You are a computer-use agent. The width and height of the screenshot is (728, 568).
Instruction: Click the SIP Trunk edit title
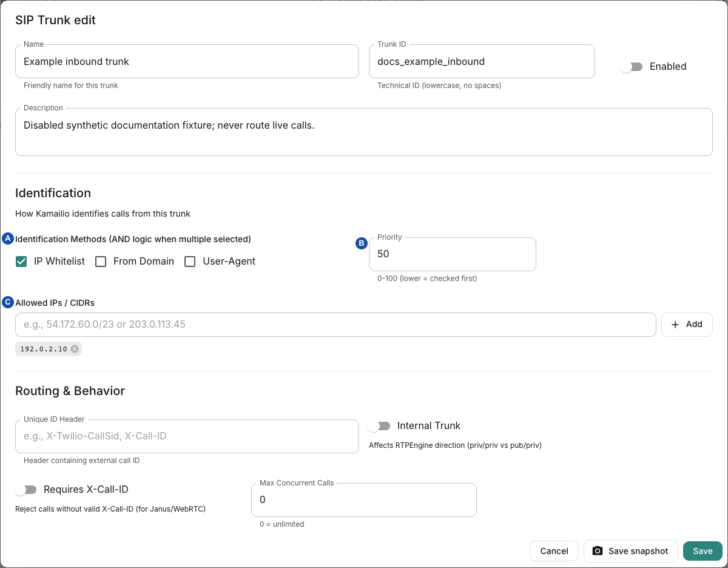55,20
